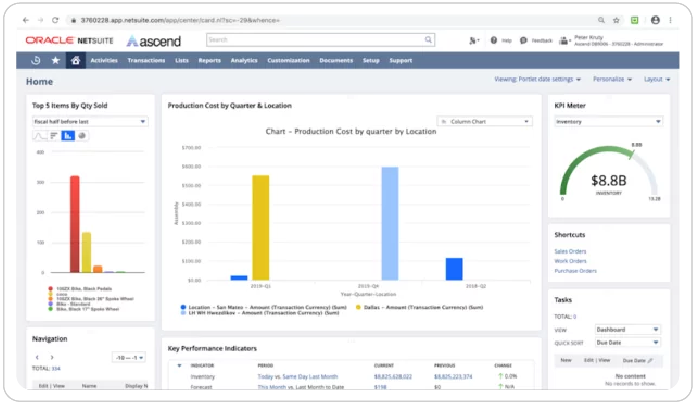
Task: Click the Help question mark icon
Action: [494, 40]
